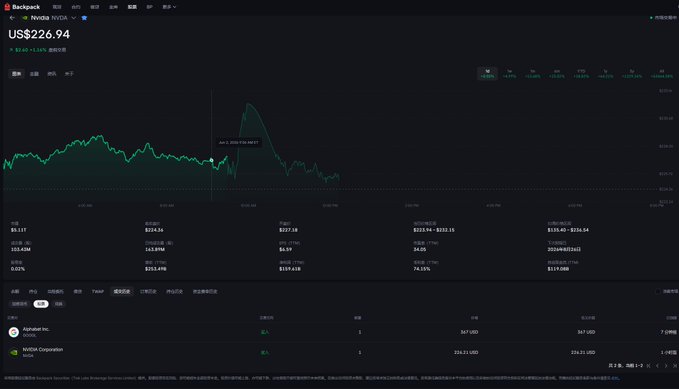The height and width of the screenshot is (389, 679).
Task: Click the Alphabet Inc. name in the table
Action: 36,329
